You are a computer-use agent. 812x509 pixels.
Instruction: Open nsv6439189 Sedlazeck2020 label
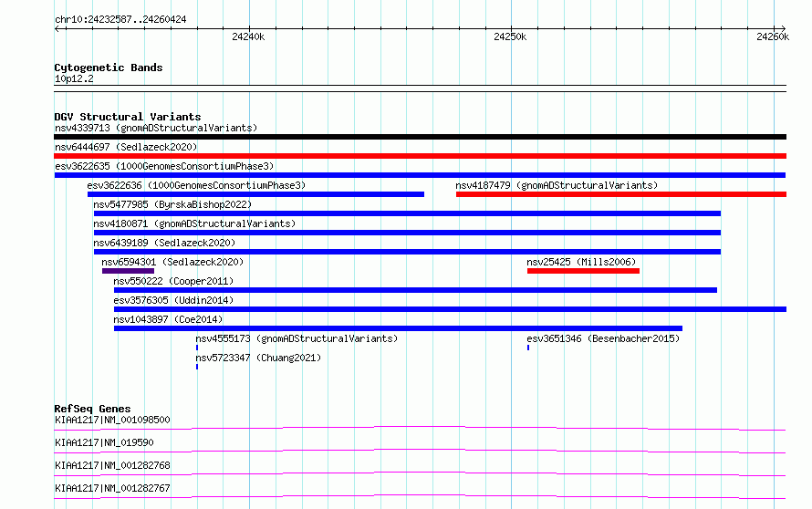pos(164,243)
